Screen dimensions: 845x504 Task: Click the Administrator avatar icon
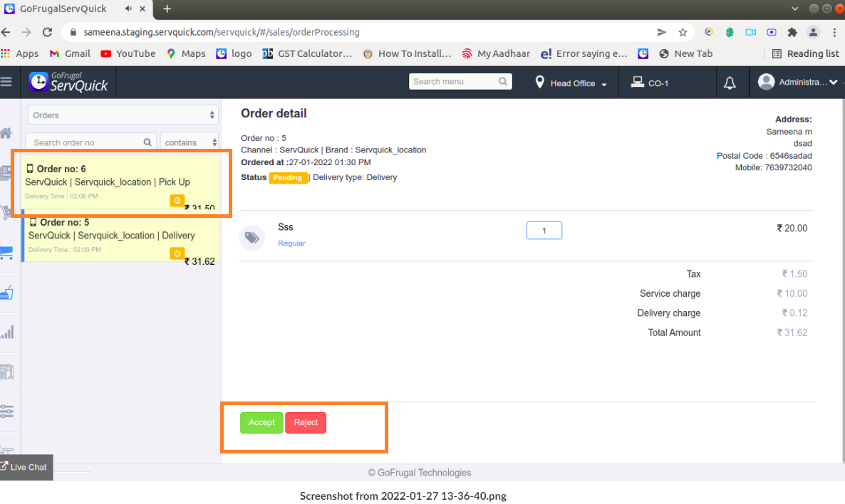(766, 82)
